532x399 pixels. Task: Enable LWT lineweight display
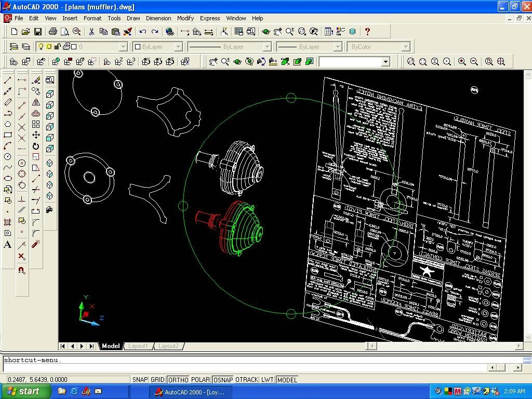point(267,380)
